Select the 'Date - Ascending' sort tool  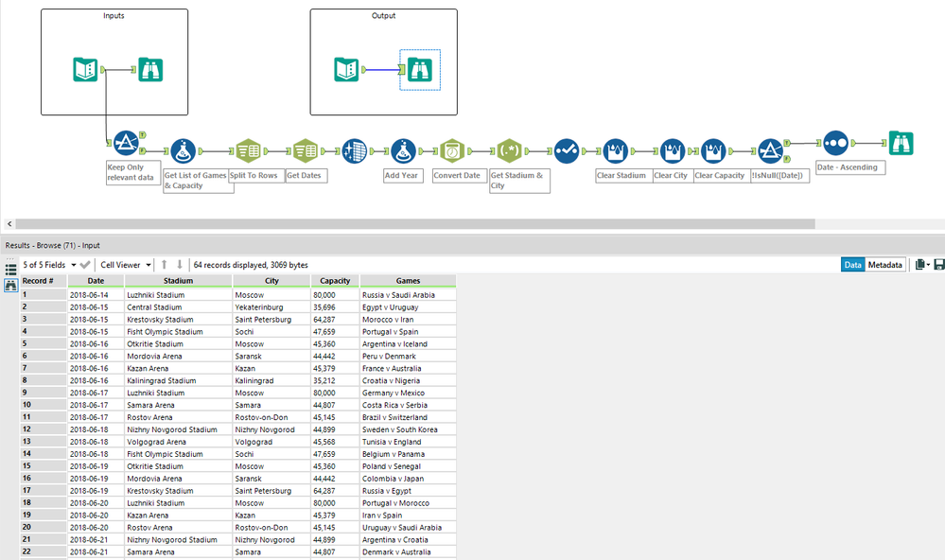[x=836, y=144]
